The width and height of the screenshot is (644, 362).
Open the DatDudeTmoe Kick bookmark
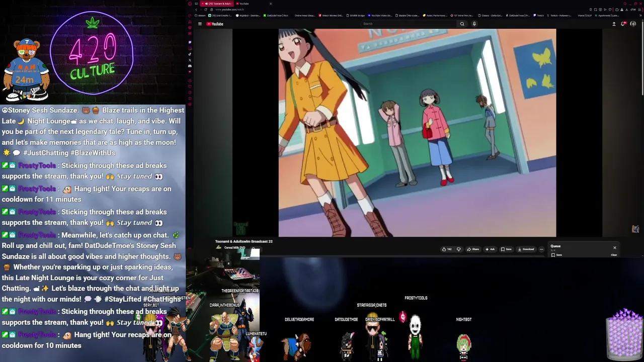276,16
